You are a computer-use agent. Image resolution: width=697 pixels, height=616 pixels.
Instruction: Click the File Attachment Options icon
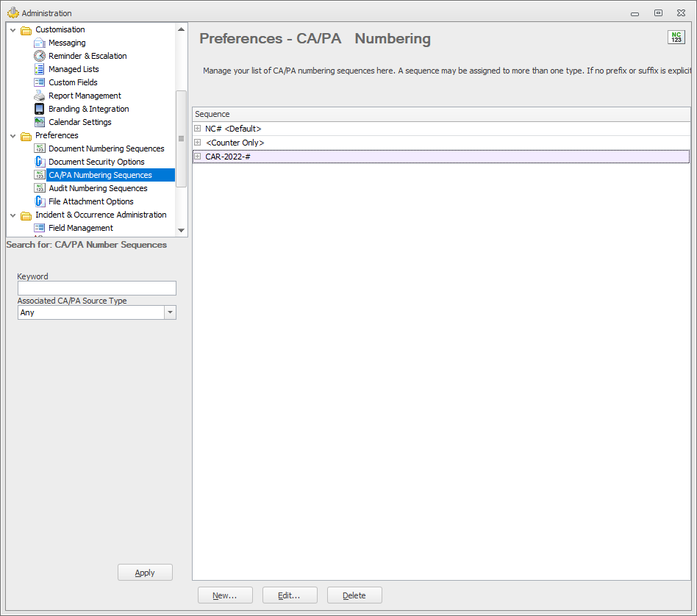pyautogui.click(x=40, y=201)
